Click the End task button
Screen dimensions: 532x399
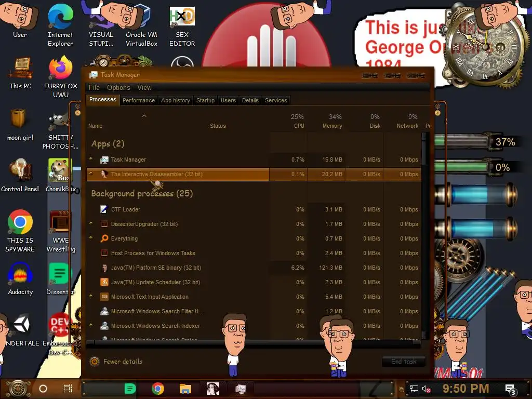404,362
